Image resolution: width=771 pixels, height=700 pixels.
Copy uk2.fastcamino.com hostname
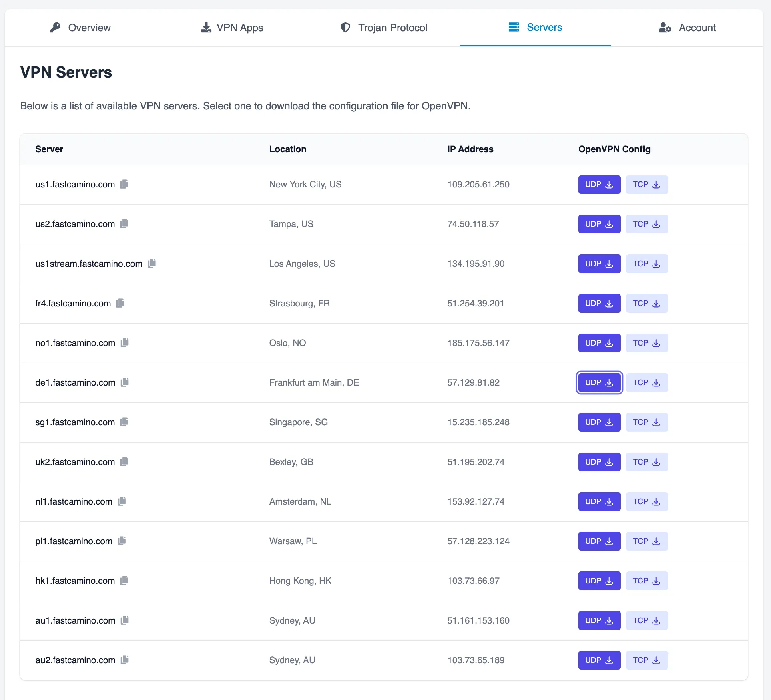pos(124,462)
